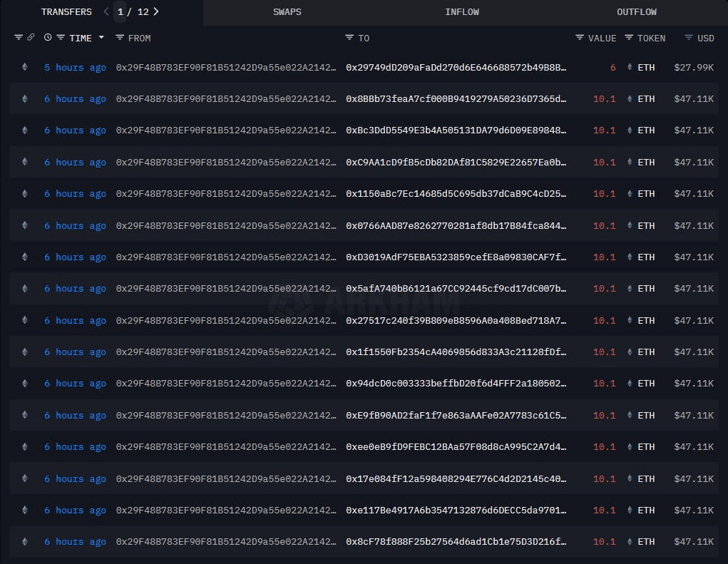
Task: Open the Inflow tab
Action: (x=462, y=12)
